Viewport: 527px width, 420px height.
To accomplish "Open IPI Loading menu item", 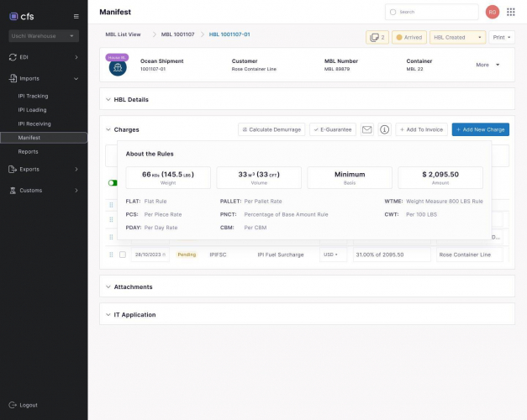I will tap(32, 110).
